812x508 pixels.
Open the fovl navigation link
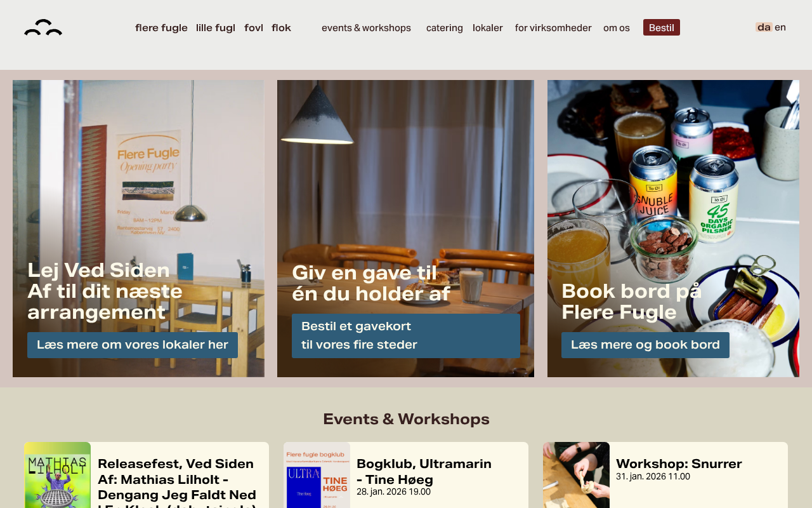coord(254,28)
